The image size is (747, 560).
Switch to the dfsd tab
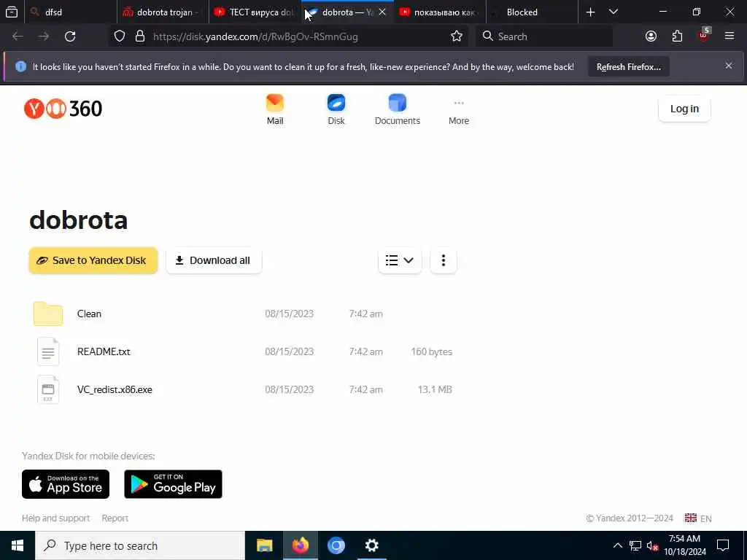(x=70, y=12)
